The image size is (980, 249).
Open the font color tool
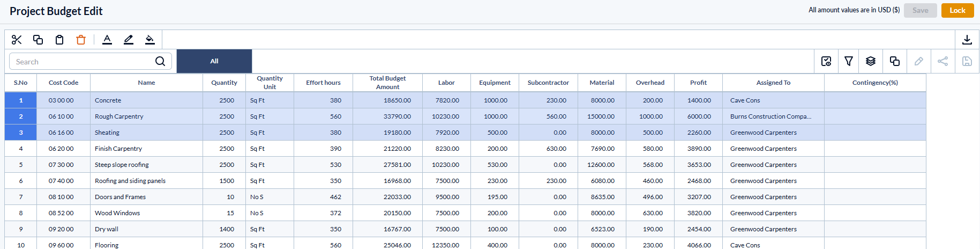[107, 40]
